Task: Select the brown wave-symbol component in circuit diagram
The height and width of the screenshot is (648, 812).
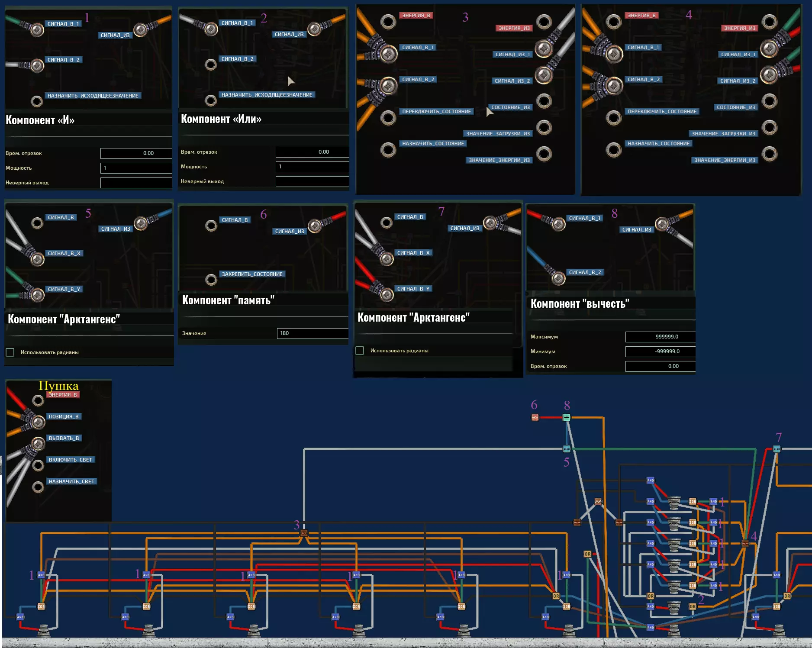Action: 598,502
